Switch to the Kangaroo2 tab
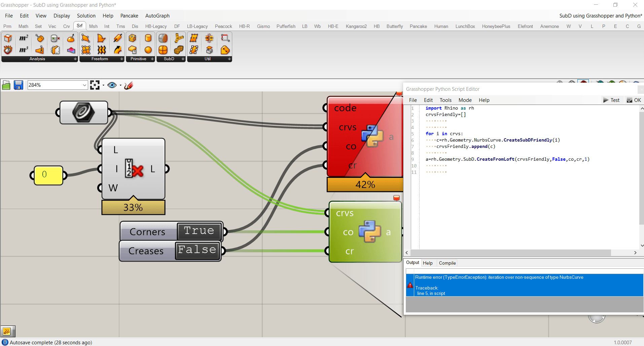 [356, 26]
